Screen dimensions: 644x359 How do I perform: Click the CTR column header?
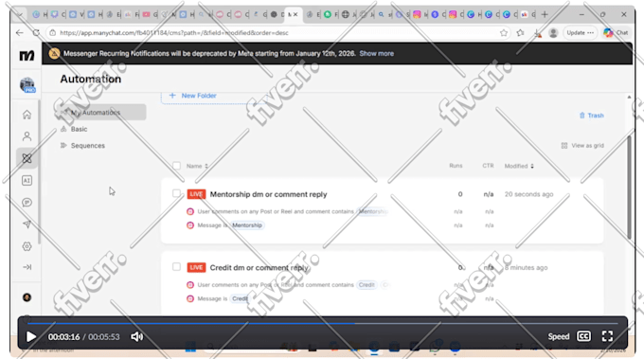(x=488, y=166)
